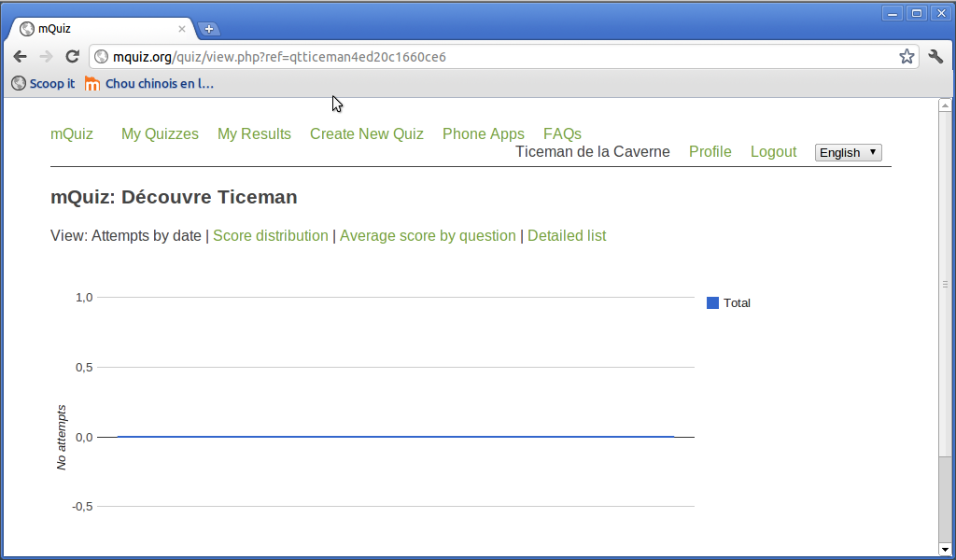
Task: Bookmark this page using the star icon
Action: 907,57
